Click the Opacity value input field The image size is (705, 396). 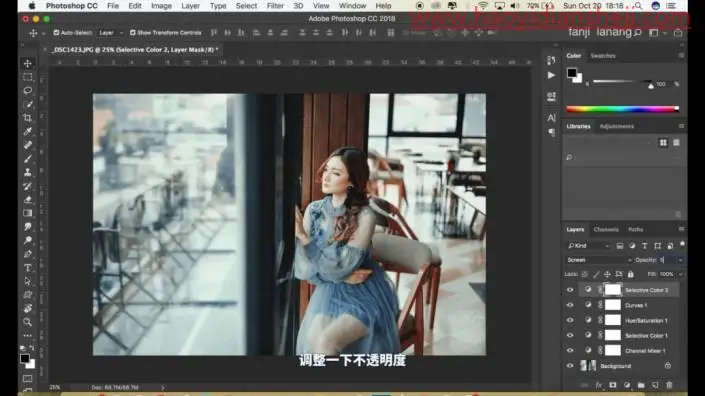(x=667, y=260)
